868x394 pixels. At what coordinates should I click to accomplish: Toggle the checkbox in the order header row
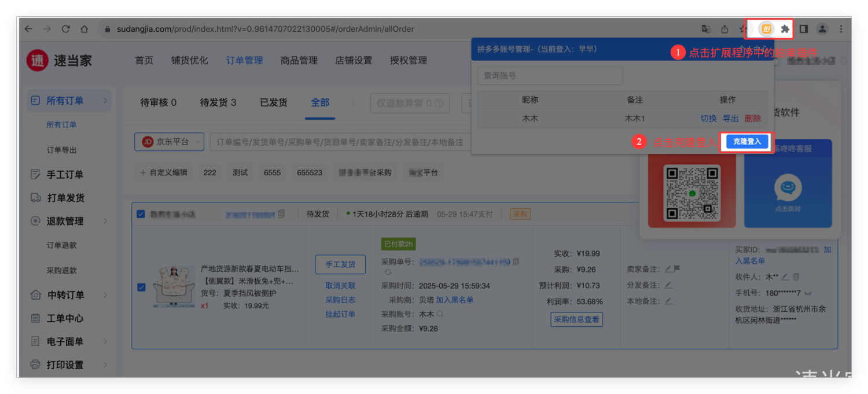point(141,214)
